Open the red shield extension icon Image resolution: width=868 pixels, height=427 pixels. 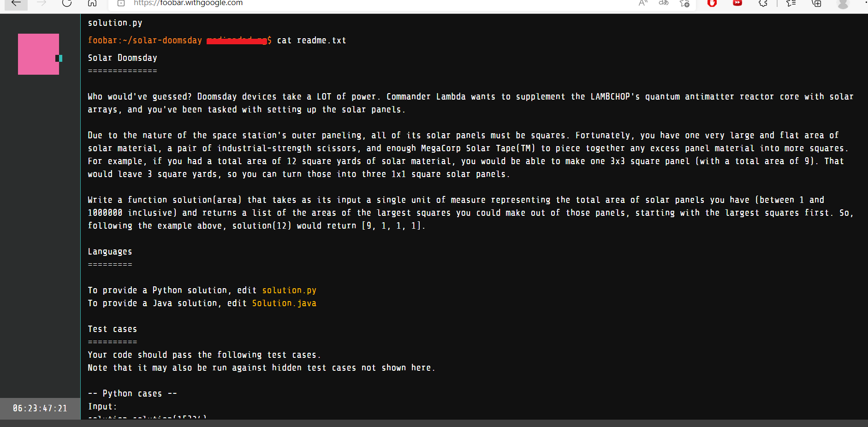[712, 3]
